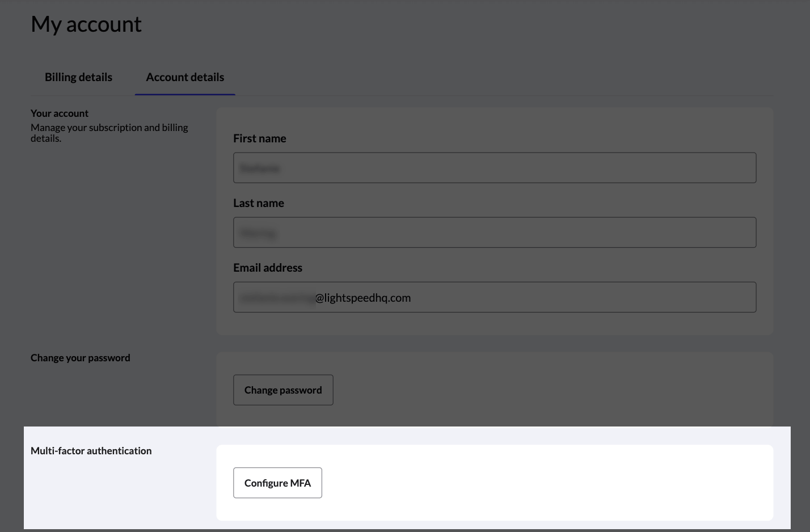This screenshot has width=810, height=532.
Task: Click the Change your password section label
Action: pyautogui.click(x=80, y=357)
